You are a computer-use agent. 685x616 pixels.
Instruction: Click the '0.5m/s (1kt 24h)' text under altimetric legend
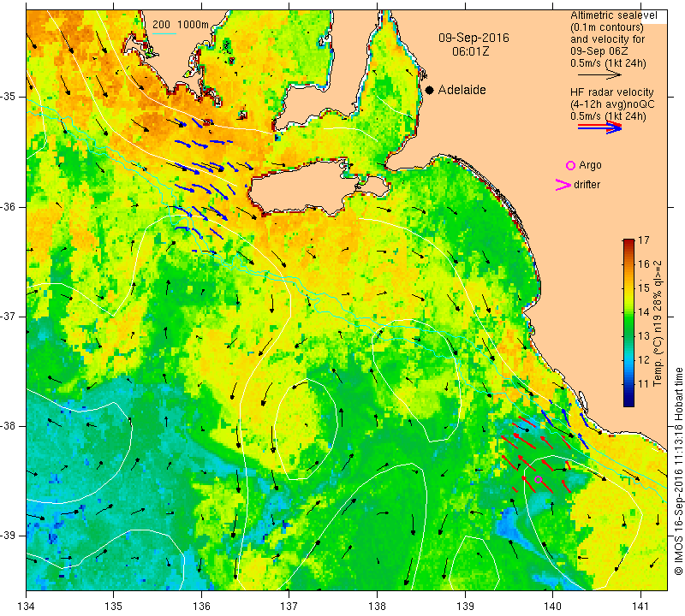coord(608,63)
